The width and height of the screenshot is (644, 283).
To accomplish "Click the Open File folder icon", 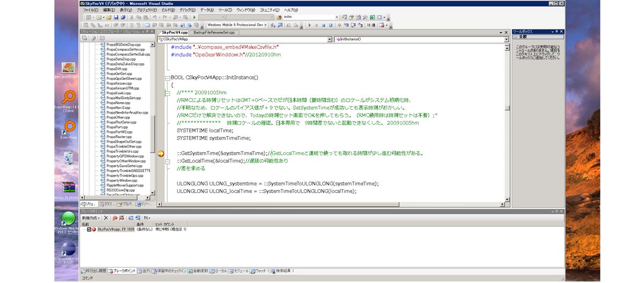I will pos(109,17).
